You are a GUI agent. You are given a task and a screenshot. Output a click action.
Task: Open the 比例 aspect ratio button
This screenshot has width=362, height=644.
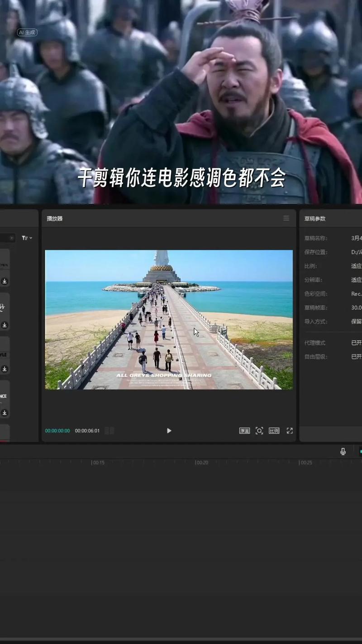(x=274, y=431)
